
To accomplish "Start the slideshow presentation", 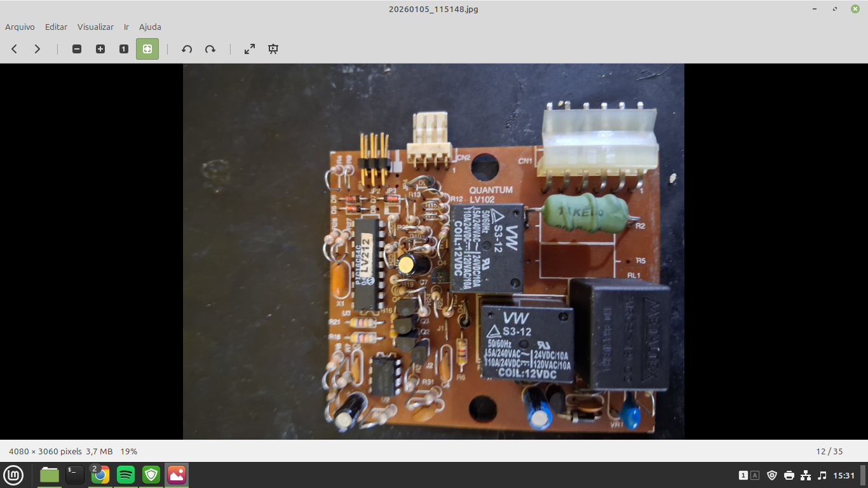I will click(273, 49).
